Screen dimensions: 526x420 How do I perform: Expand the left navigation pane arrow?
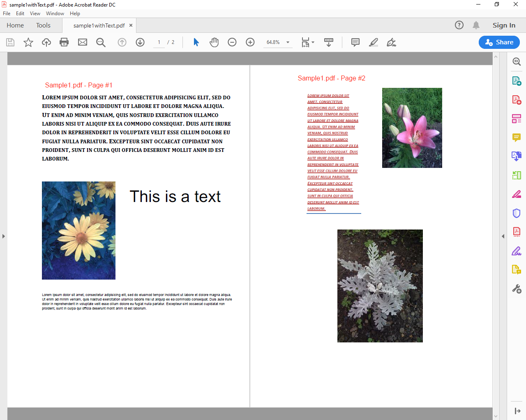(x=3, y=236)
